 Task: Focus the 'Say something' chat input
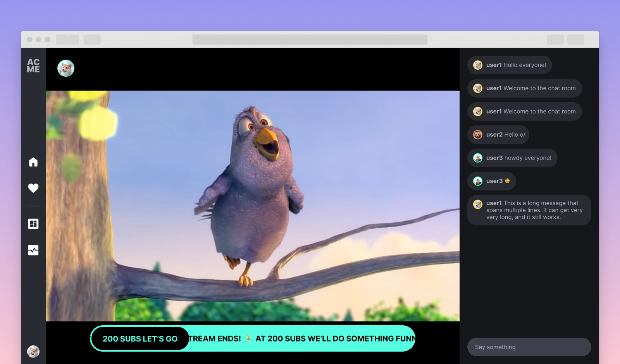[x=529, y=347]
